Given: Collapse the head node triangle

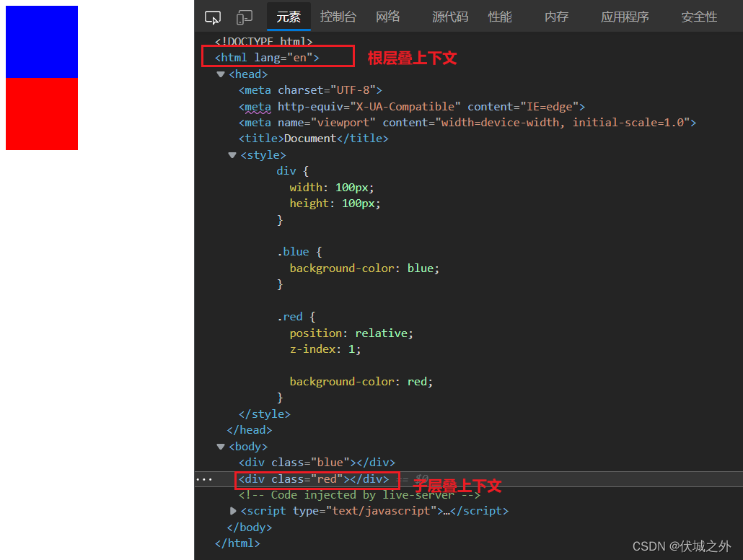Looking at the screenshot, I should (220, 74).
